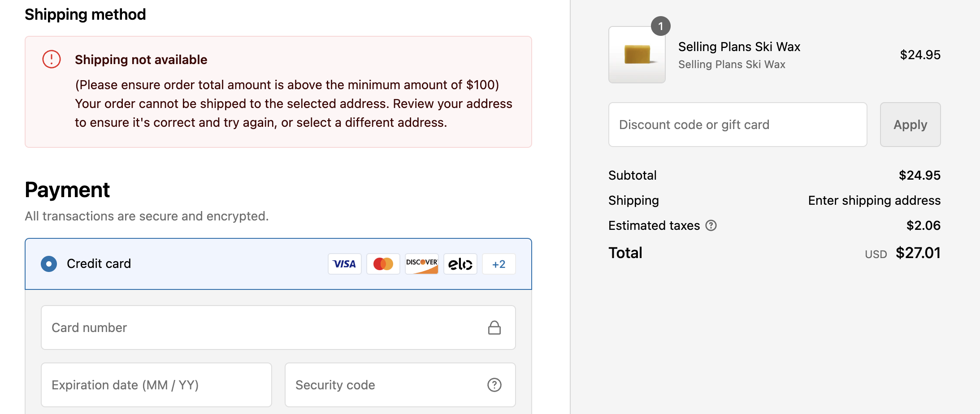Open the security code help icon
980x414 pixels.
[x=494, y=385]
